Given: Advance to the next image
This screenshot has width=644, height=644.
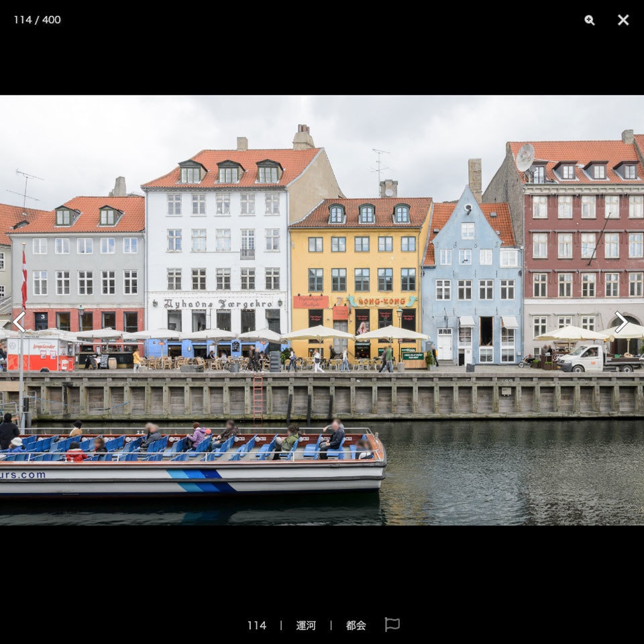Looking at the screenshot, I should (x=621, y=321).
